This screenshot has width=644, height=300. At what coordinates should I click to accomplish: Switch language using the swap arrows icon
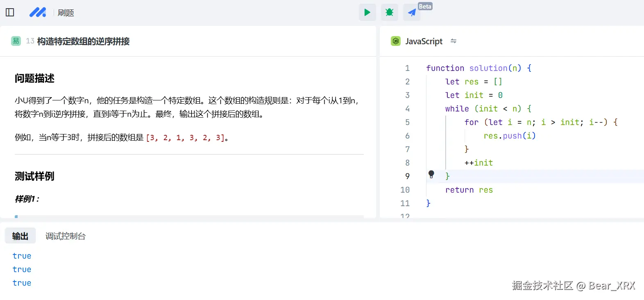[454, 41]
